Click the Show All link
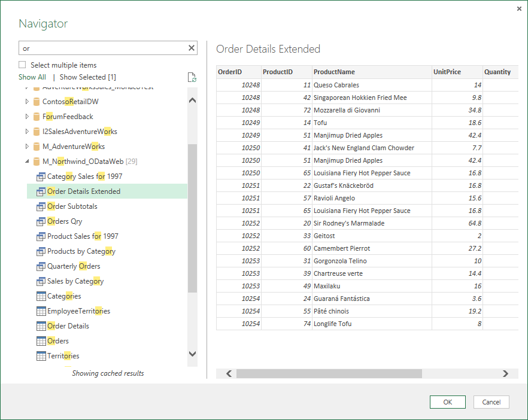 click(32, 77)
